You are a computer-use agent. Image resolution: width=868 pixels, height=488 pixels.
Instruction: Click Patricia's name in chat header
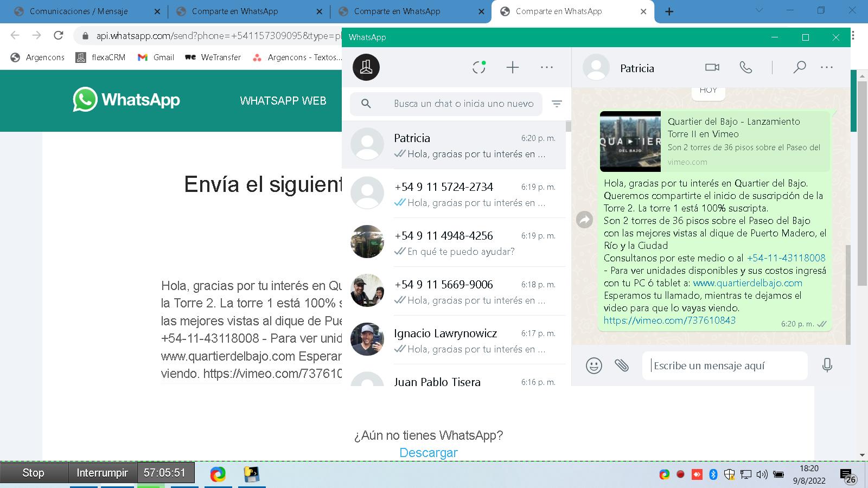pyautogui.click(x=637, y=68)
